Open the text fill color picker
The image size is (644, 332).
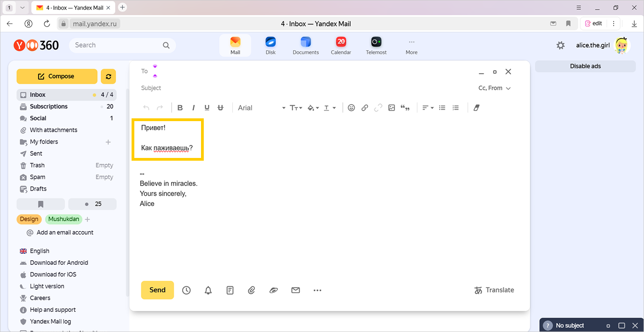pyautogui.click(x=313, y=108)
